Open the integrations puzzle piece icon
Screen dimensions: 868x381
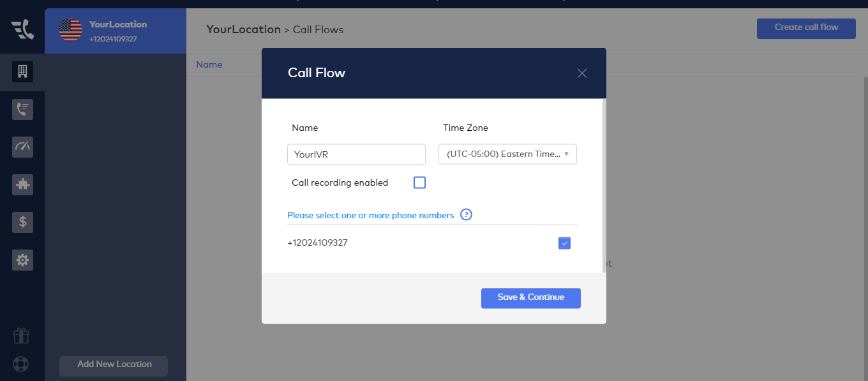click(x=22, y=184)
